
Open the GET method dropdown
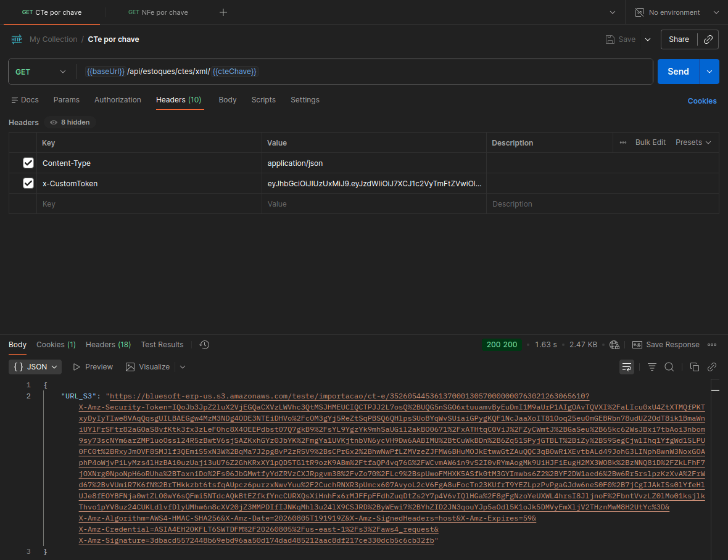40,72
